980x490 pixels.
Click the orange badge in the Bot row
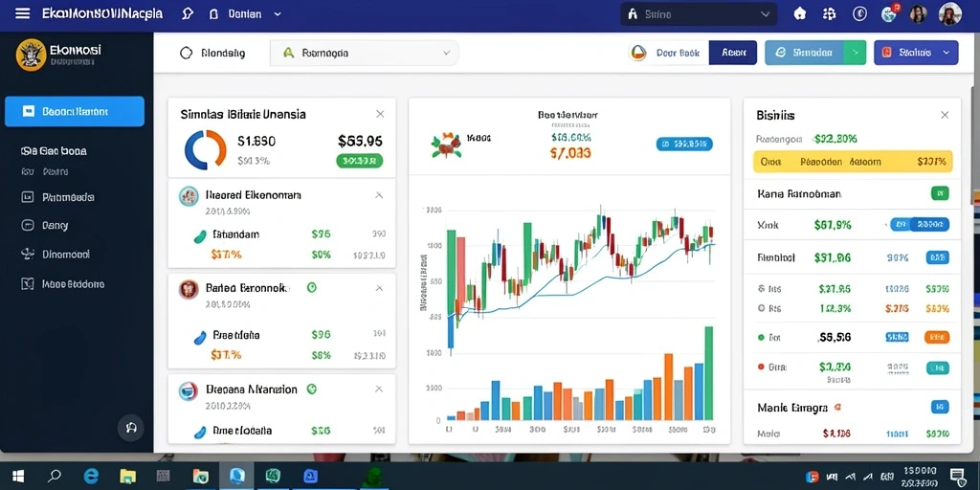(936, 338)
